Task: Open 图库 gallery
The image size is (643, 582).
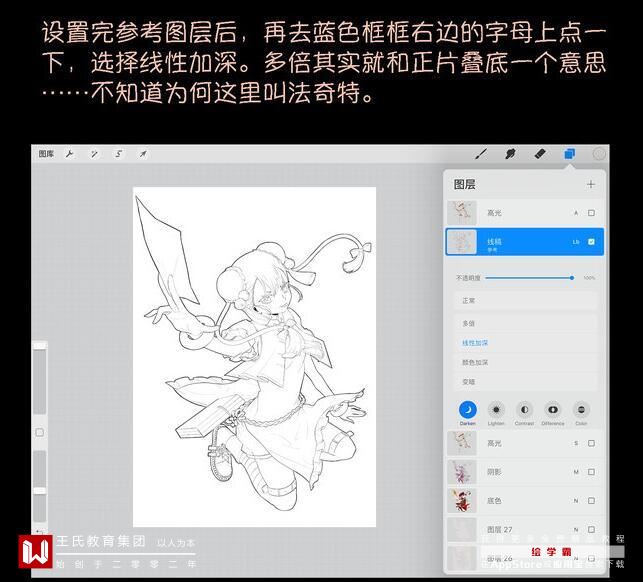Action: click(46, 154)
